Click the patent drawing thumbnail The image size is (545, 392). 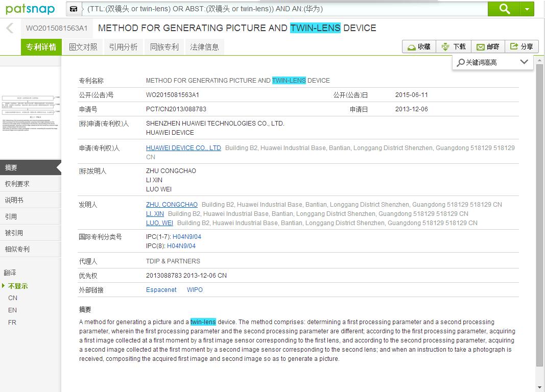pyautogui.click(x=30, y=112)
